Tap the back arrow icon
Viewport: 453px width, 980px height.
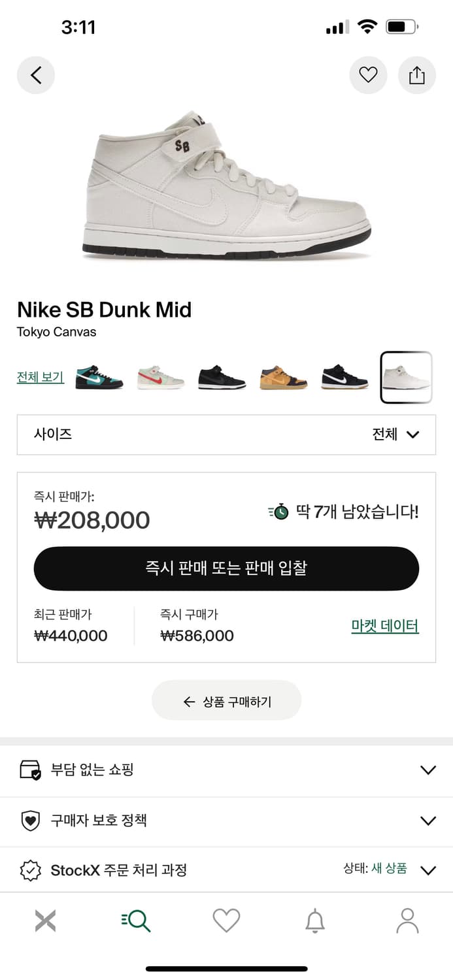pos(36,75)
